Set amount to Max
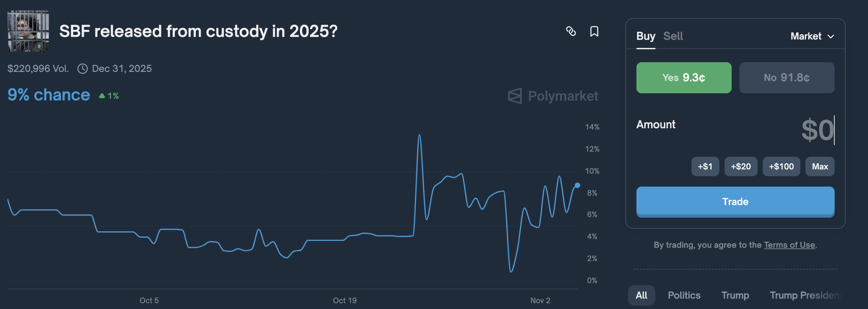This screenshot has width=868, height=309. [820, 167]
